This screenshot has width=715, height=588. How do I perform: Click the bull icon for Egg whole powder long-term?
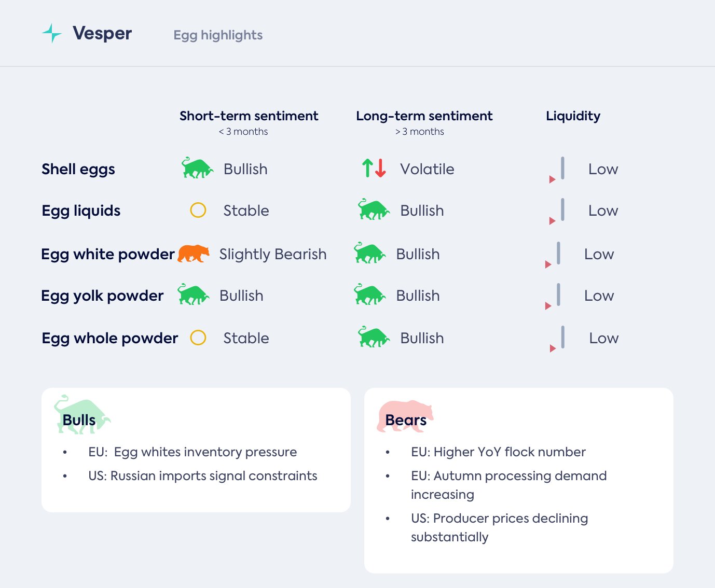tap(374, 337)
